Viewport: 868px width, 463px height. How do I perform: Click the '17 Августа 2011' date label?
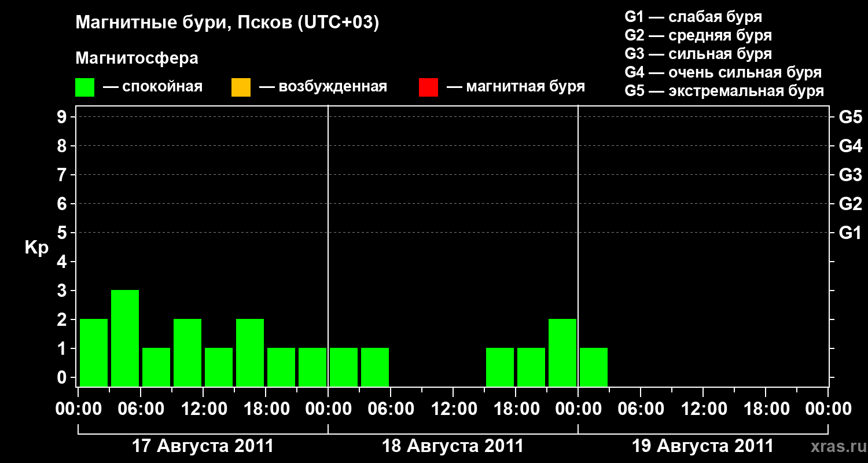203,446
